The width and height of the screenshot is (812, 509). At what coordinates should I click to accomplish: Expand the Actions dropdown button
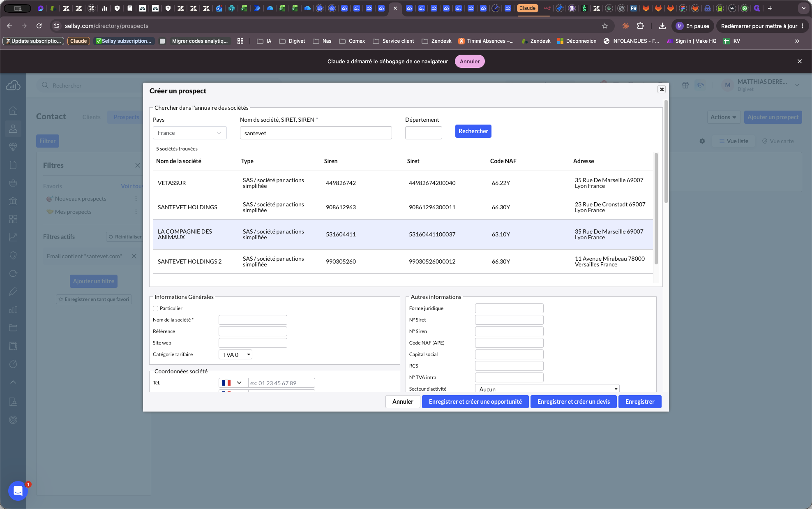coord(723,117)
